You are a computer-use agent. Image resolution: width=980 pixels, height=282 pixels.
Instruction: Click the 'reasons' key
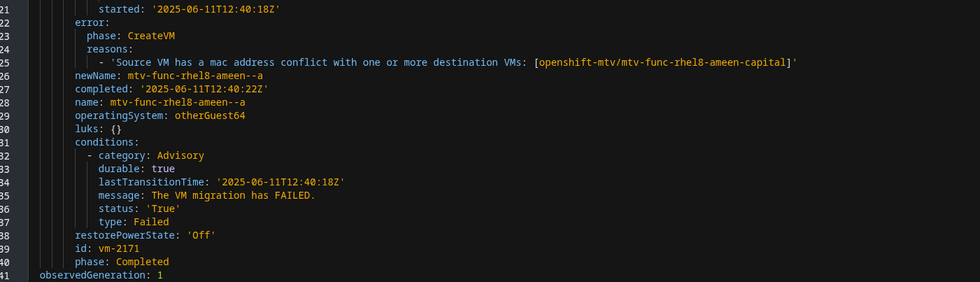(108, 50)
